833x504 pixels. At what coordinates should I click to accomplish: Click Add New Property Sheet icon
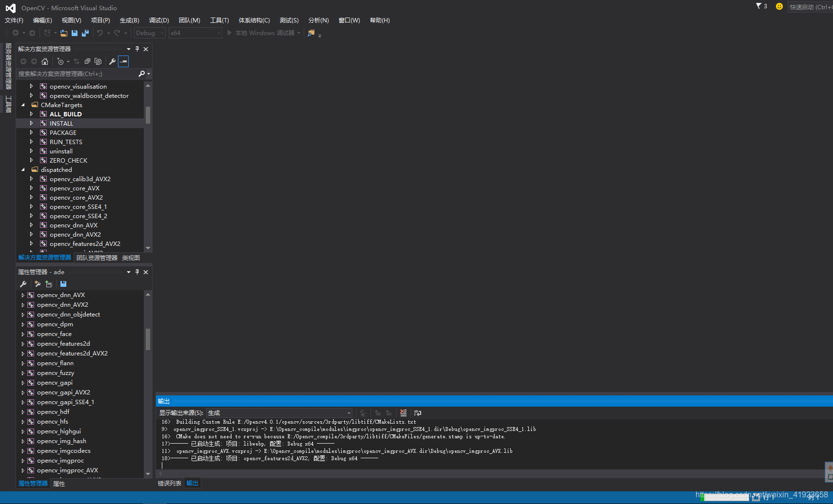(38, 284)
